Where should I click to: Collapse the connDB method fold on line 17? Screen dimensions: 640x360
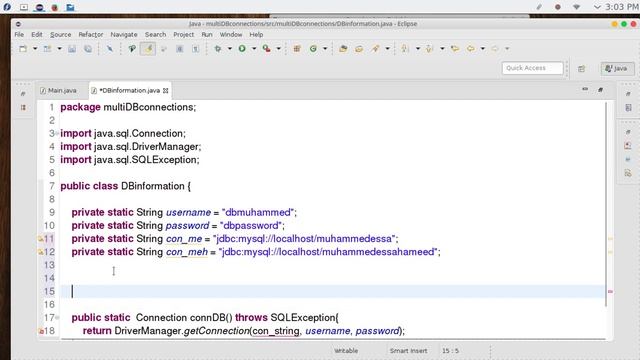pos(57,318)
